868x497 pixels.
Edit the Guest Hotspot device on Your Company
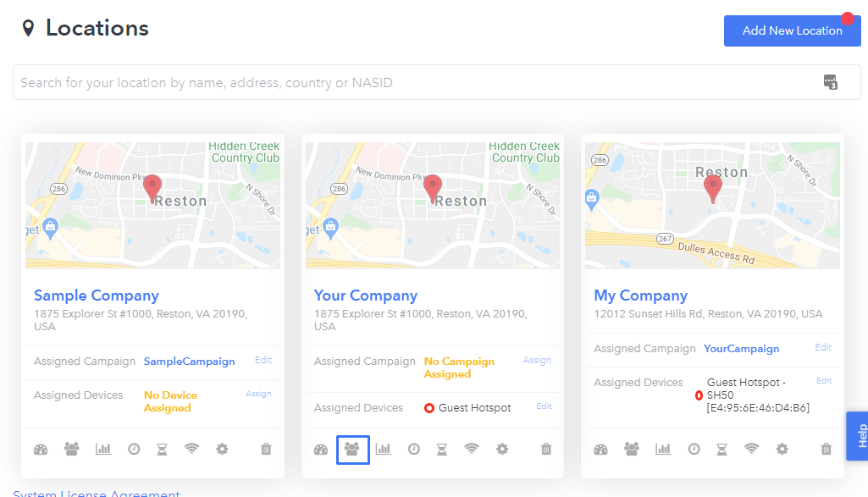click(x=544, y=406)
